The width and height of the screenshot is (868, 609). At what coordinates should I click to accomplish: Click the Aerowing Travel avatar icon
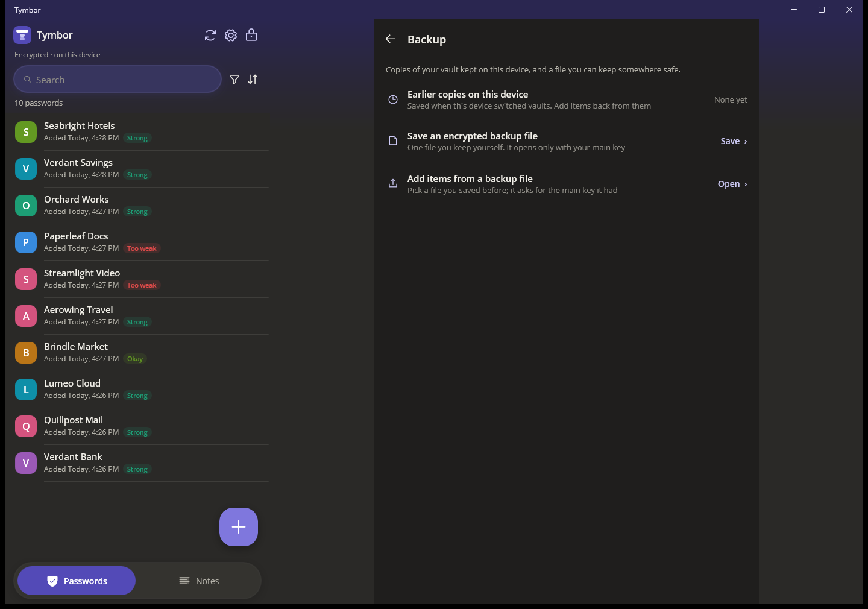point(26,316)
